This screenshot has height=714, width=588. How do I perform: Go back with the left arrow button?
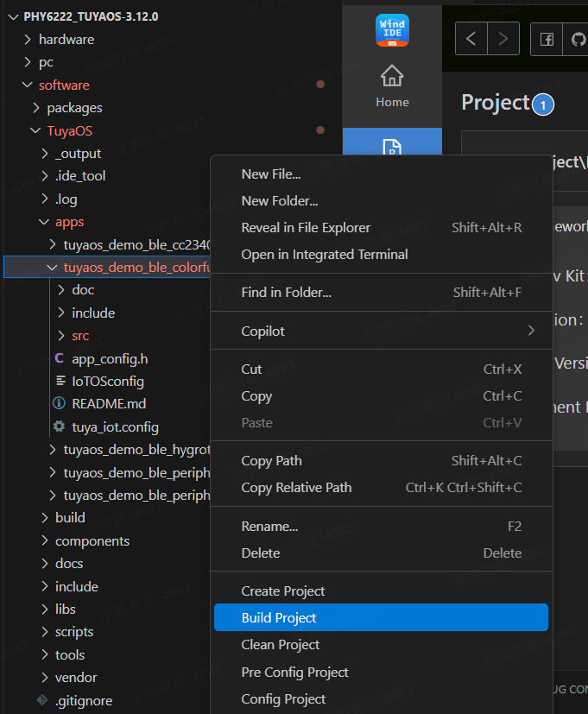click(471, 40)
